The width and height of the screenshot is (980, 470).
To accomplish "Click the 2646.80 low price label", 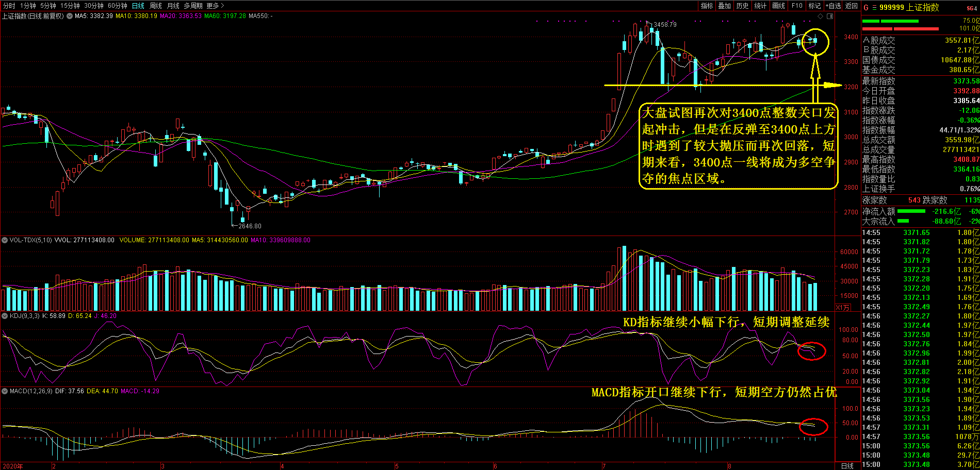I will (x=250, y=226).
